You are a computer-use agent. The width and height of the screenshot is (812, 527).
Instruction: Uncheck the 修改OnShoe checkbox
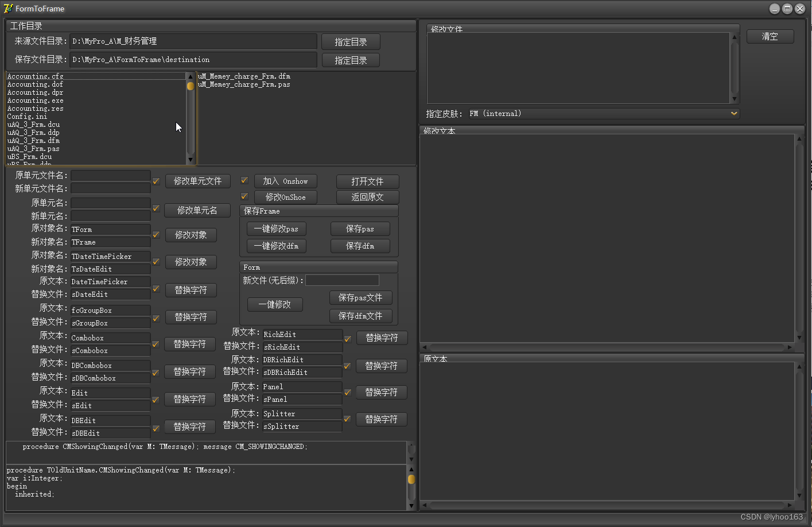244,196
